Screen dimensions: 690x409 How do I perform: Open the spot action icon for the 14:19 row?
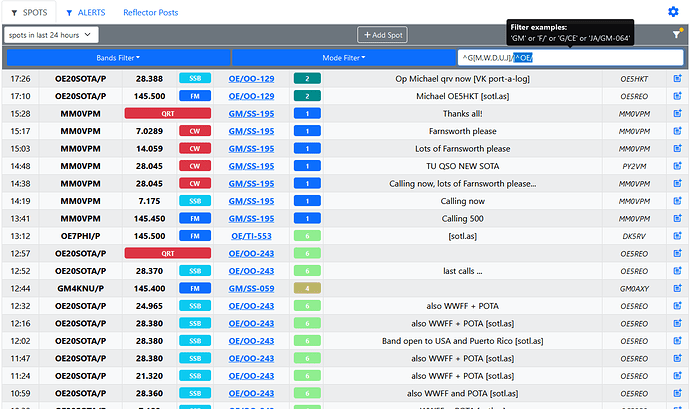[x=677, y=201]
